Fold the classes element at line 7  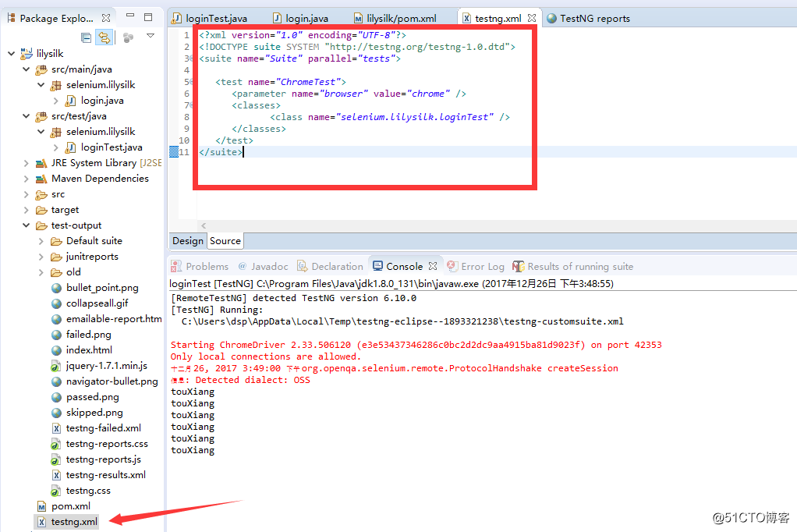tap(192, 105)
